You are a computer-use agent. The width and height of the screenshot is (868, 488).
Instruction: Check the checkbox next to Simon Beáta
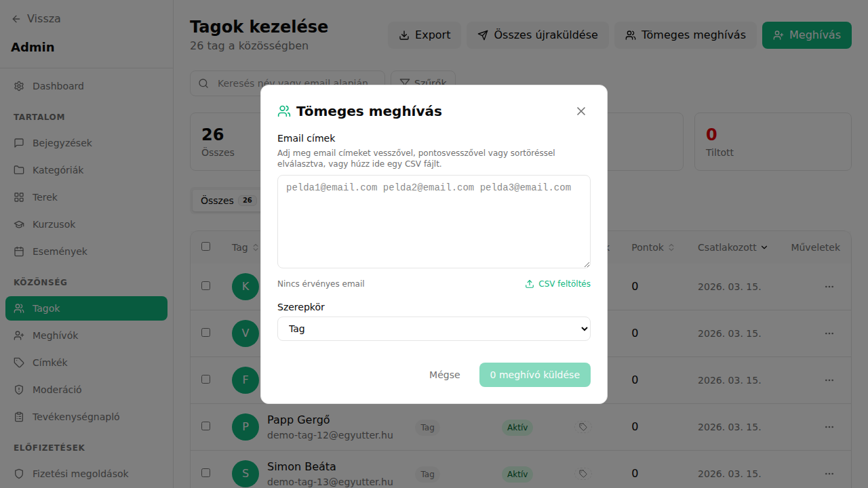[x=206, y=473]
